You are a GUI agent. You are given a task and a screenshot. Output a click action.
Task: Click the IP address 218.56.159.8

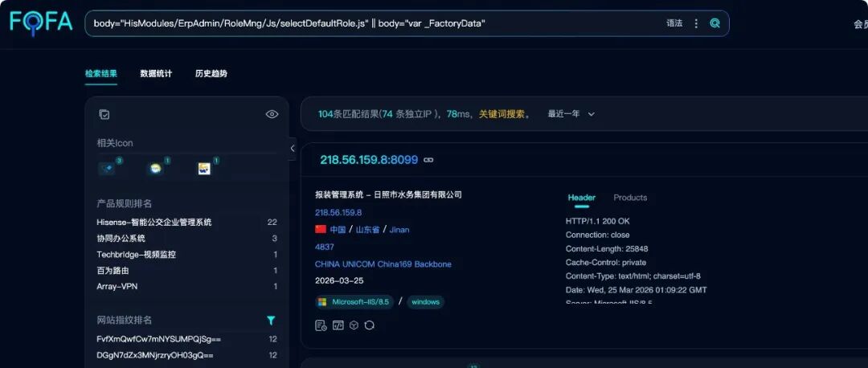[x=338, y=212]
